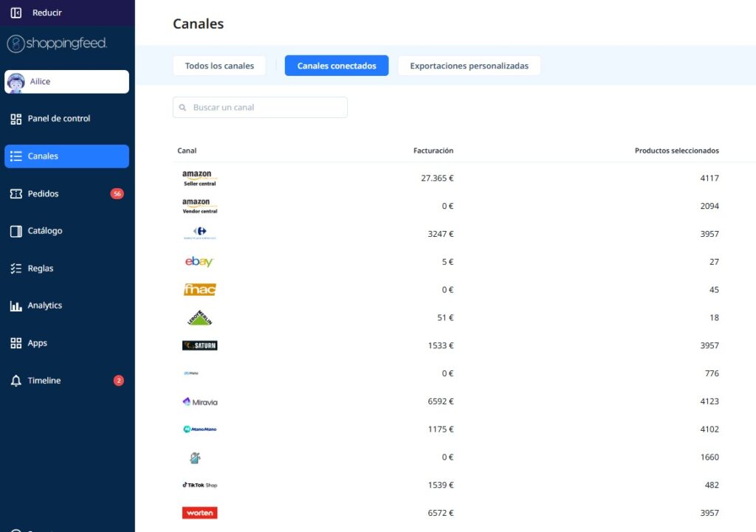This screenshot has width=756, height=532.
Task: Open Pedidos in the sidebar
Action: point(66,194)
